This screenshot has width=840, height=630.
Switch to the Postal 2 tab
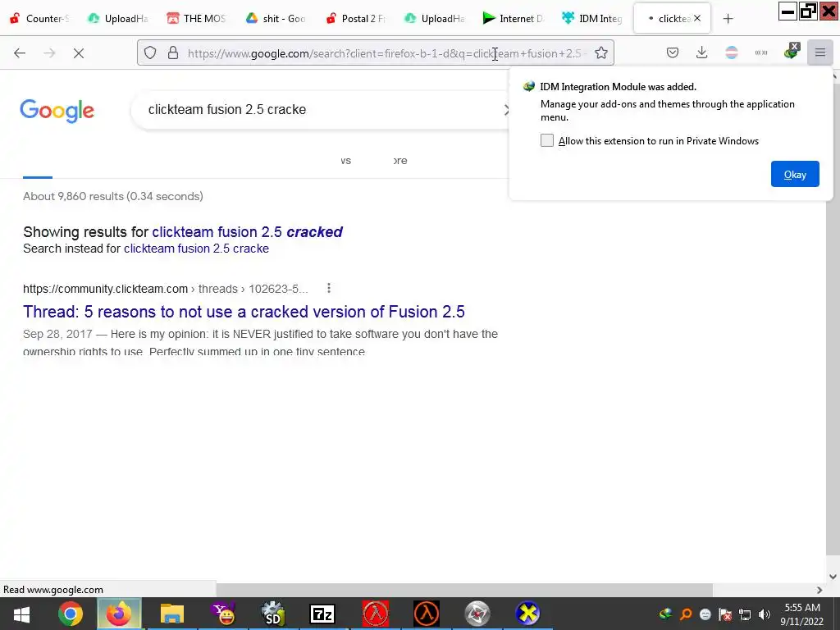[355, 18]
